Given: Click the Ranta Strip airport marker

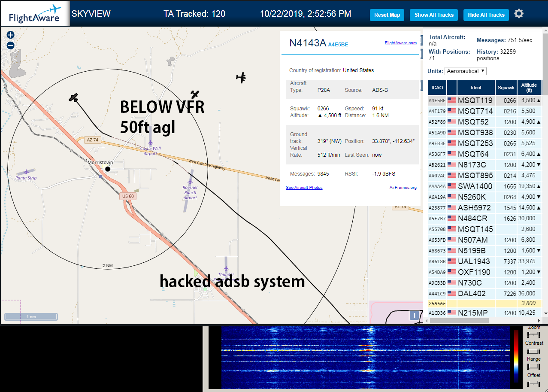Looking at the screenshot, I should pos(26,172).
